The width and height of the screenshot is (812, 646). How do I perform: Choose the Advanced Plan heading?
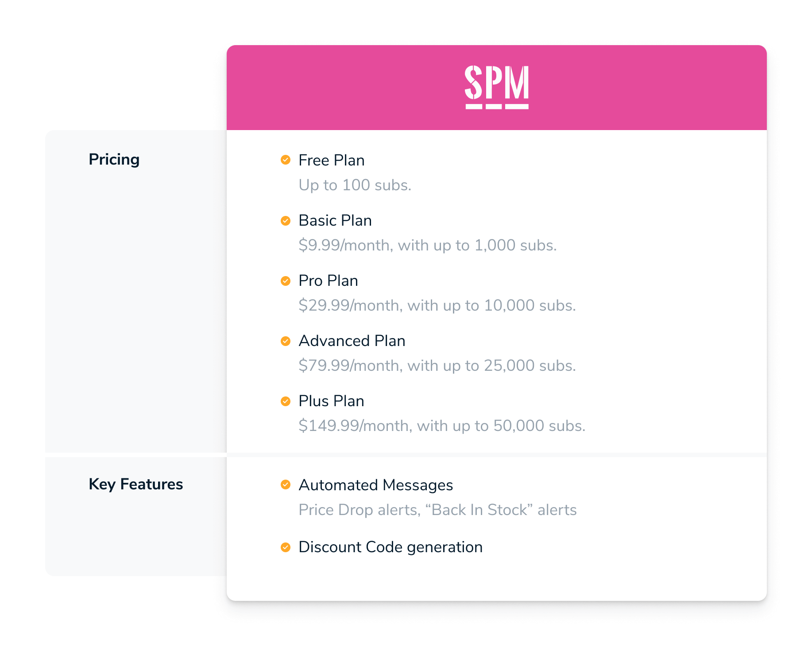(352, 341)
